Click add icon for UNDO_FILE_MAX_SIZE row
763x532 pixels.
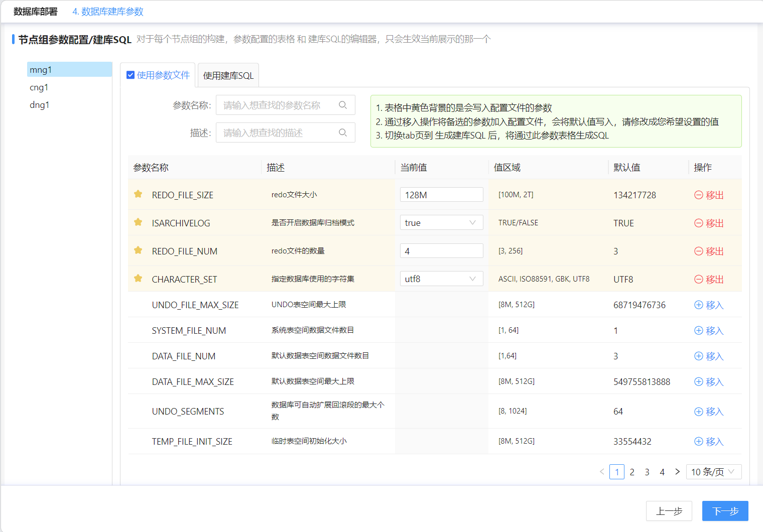coord(698,305)
